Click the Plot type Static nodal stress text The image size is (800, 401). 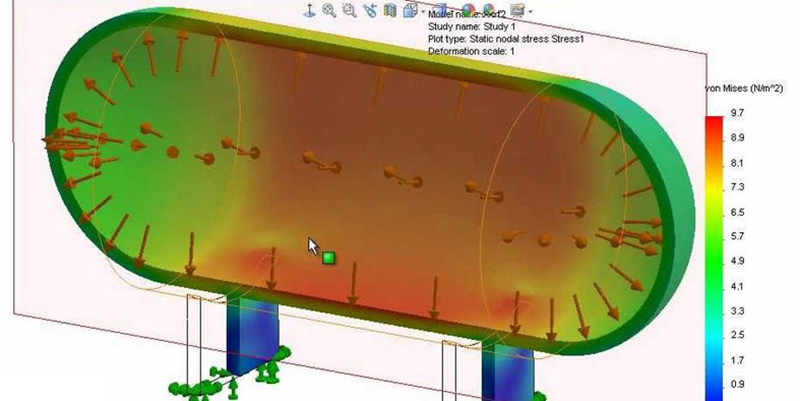506,39
